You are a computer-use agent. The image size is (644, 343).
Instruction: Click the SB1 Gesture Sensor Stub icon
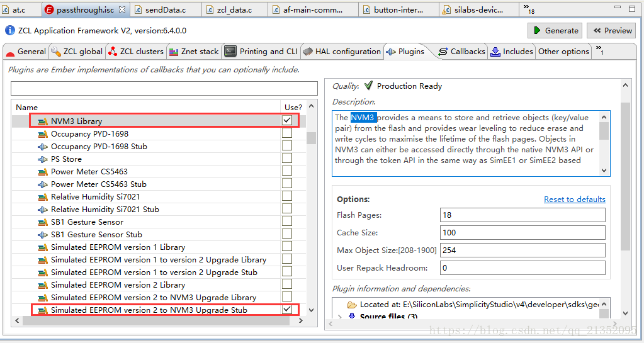(x=43, y=235)
